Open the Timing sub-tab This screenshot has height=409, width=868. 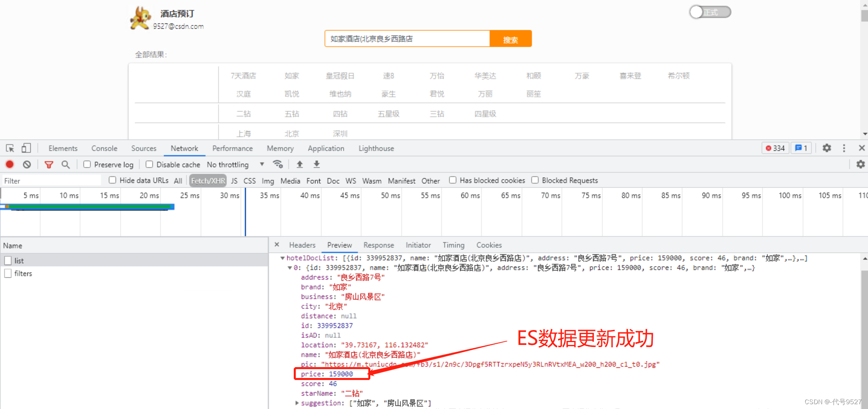click(x=453, y=245)
